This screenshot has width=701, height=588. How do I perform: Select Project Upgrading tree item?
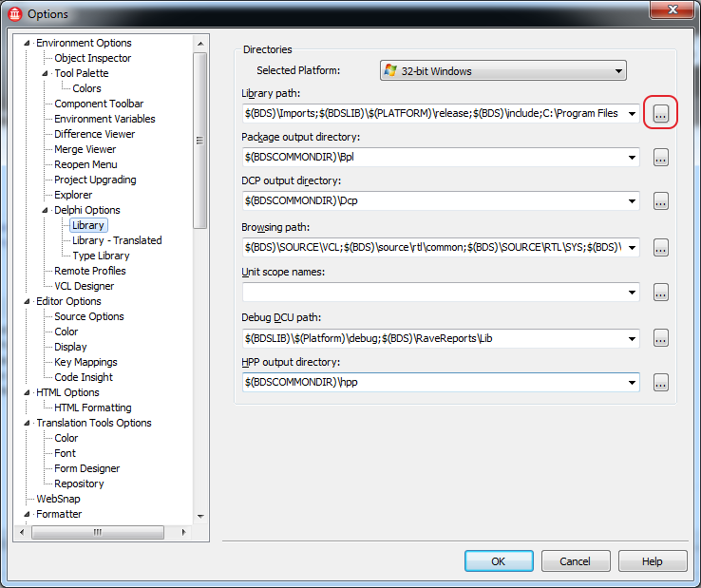(x=95, y=180)
